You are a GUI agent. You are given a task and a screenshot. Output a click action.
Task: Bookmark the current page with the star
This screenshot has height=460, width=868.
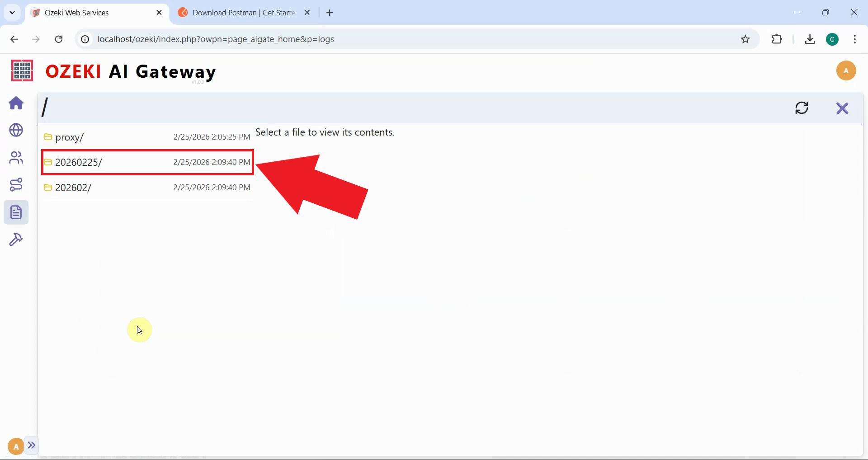coord(745,39)
